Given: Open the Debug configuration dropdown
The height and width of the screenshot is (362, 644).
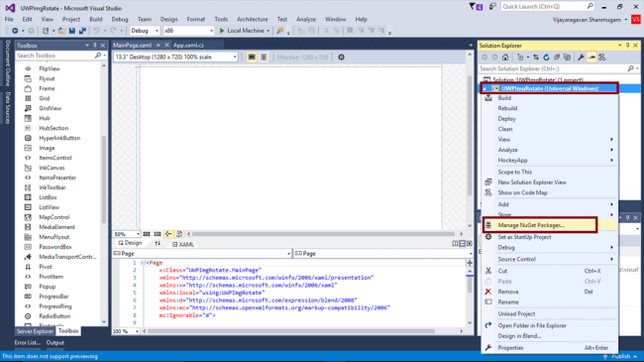Looking at the screenshot, I should (145, 31).
